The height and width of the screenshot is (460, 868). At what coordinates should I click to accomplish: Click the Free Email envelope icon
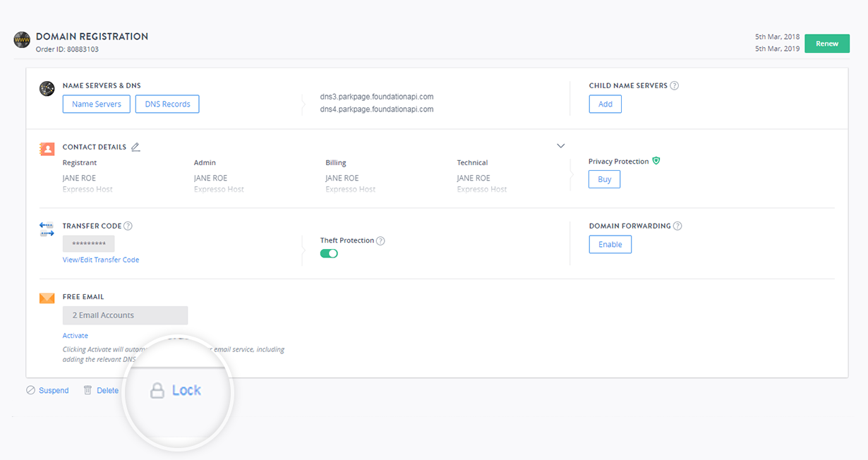(47, 298)
